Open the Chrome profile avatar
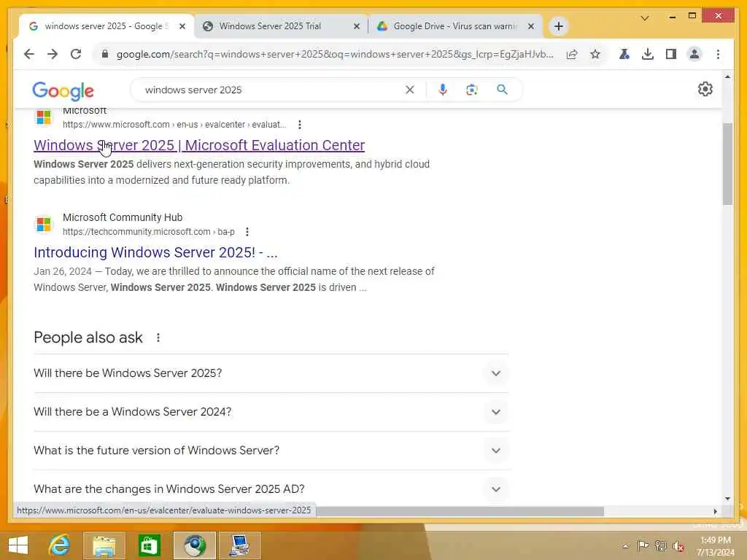 point(694,54)
